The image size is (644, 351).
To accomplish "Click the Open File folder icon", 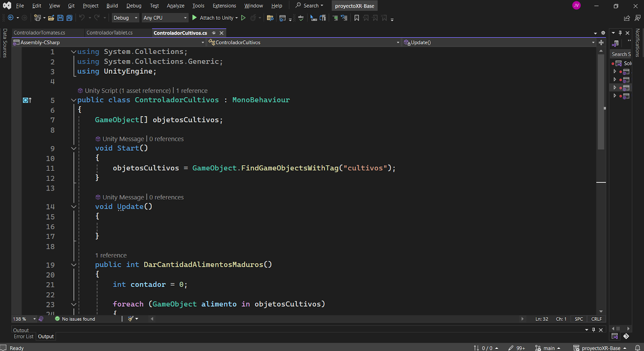I will coord(51,18).
